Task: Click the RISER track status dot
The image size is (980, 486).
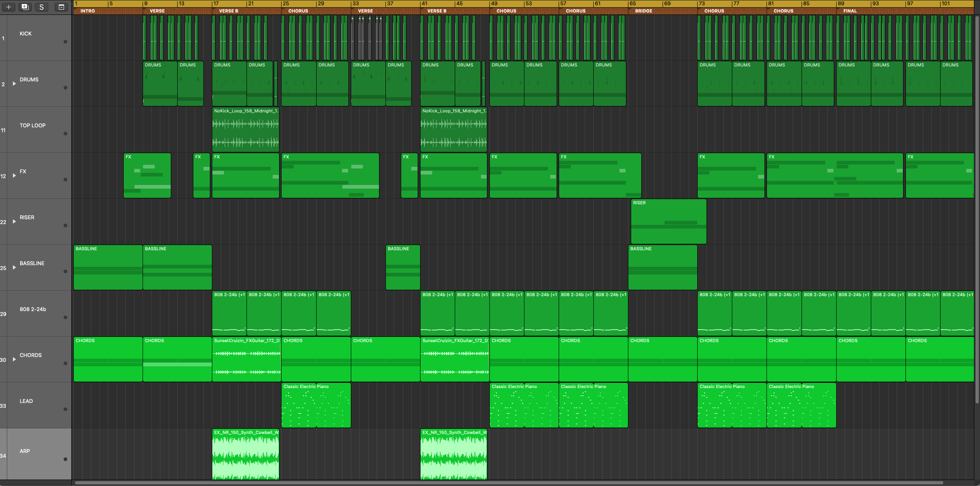Action: (65, 225)
